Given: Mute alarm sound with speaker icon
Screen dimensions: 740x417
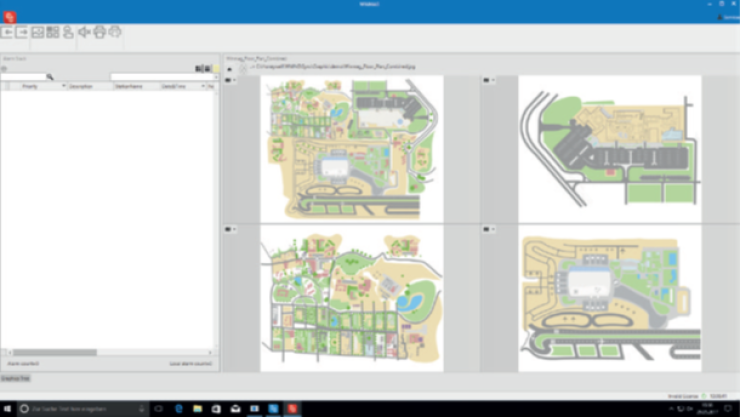Looking at the screenshot, I should point(85,32).
